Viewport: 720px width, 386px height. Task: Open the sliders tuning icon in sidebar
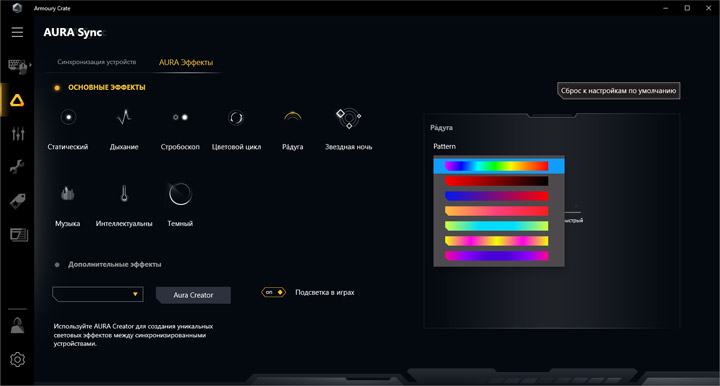[17, 134]
